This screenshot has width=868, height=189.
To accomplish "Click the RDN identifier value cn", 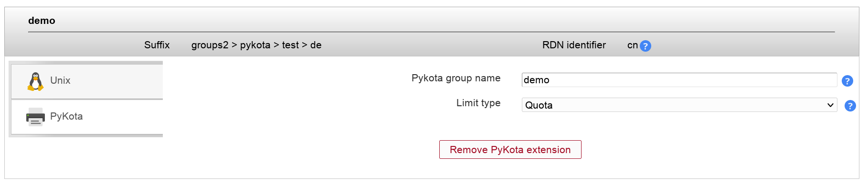I will (x=632, y=45).
